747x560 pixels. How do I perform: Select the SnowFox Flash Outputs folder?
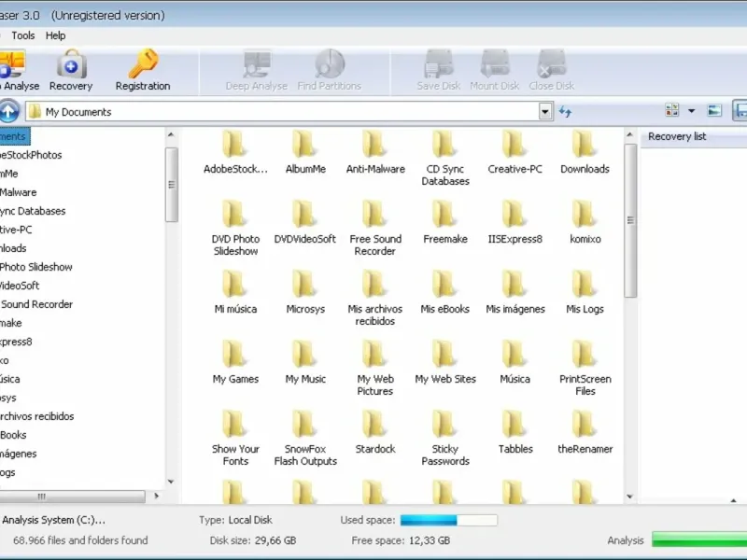tap(305, 439)
